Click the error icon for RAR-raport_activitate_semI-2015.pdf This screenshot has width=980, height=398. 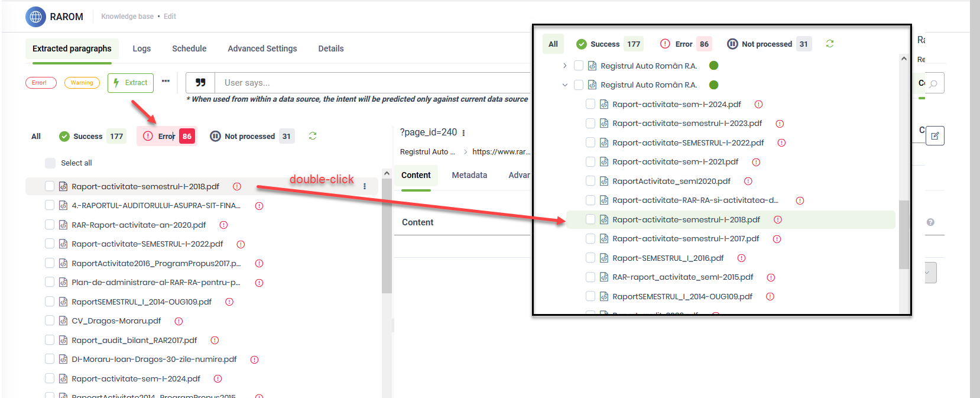click(771, 277)
